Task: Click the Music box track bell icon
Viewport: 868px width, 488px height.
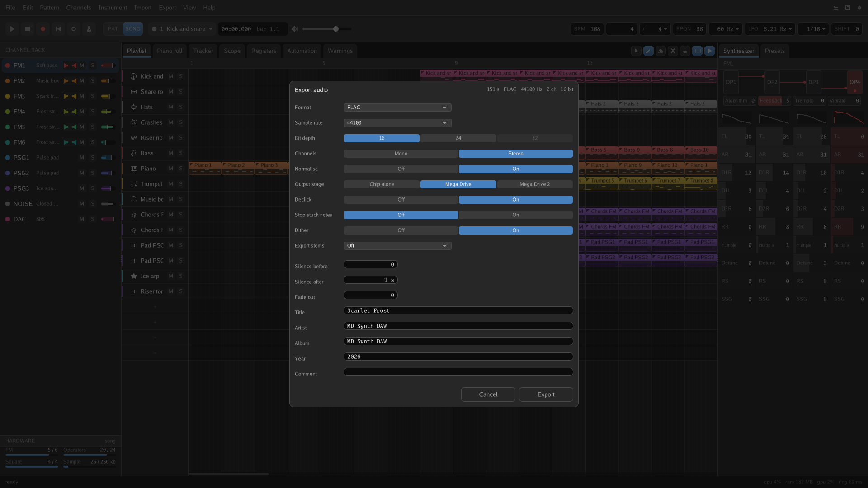Action: (x=134, y=199)
